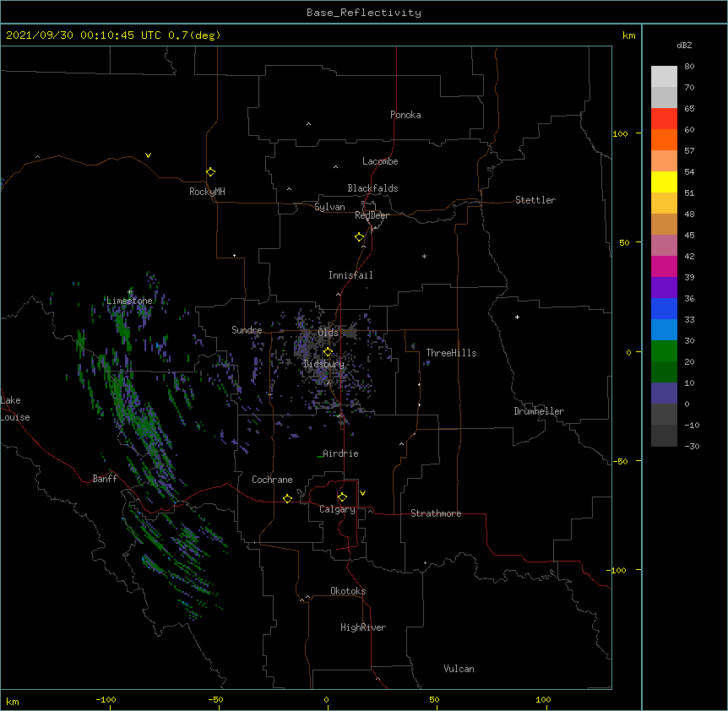Click the Lacombe label
This screenshot has height=711, width=728.
[380, 161]
